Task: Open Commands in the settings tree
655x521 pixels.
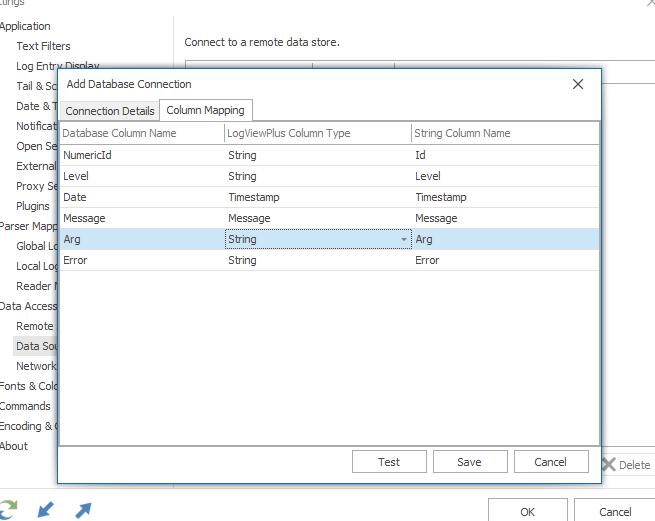Action: [25, 406]
